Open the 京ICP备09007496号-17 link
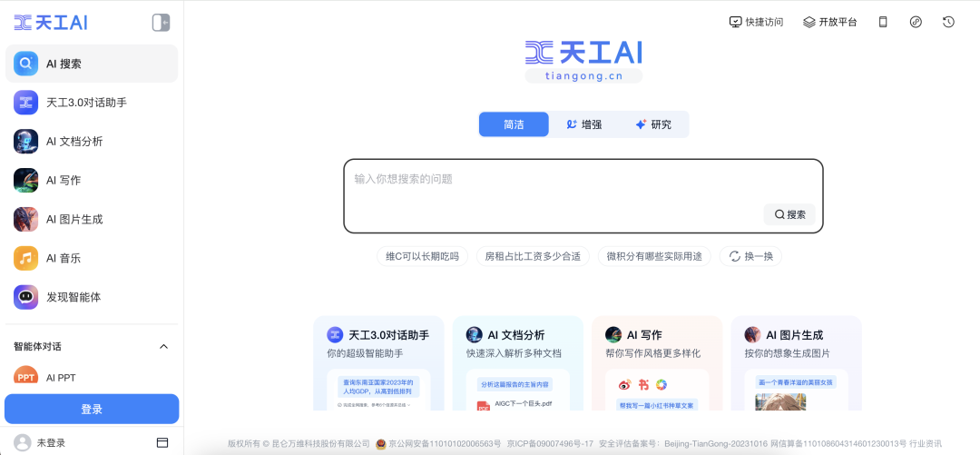The image size is (980, 455). (550, 444)
